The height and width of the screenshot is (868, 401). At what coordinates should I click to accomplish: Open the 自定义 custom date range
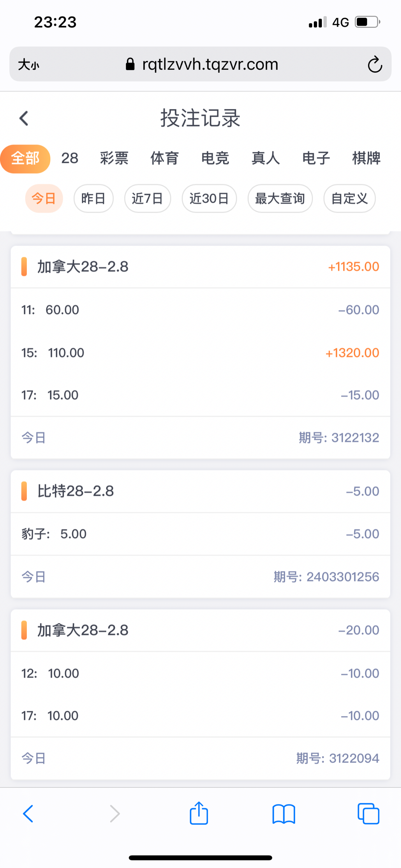pyautogui.click(x=349, y=199)
